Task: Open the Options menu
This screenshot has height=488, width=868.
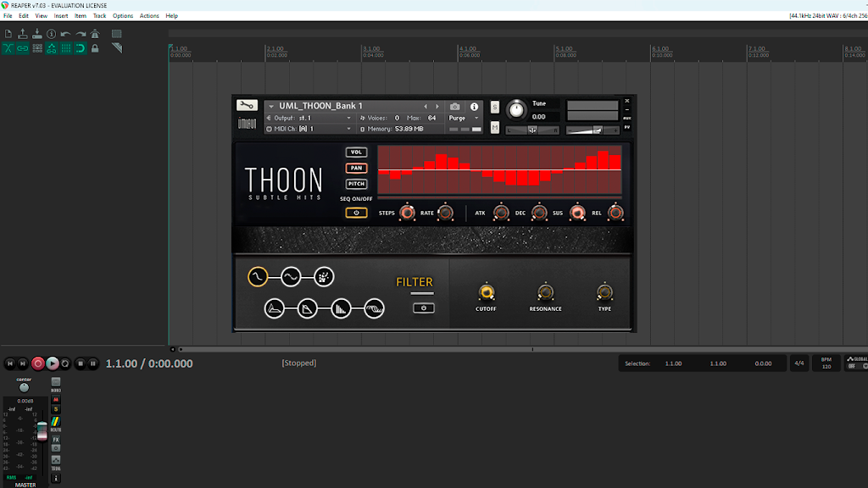Action: point(123,16)
